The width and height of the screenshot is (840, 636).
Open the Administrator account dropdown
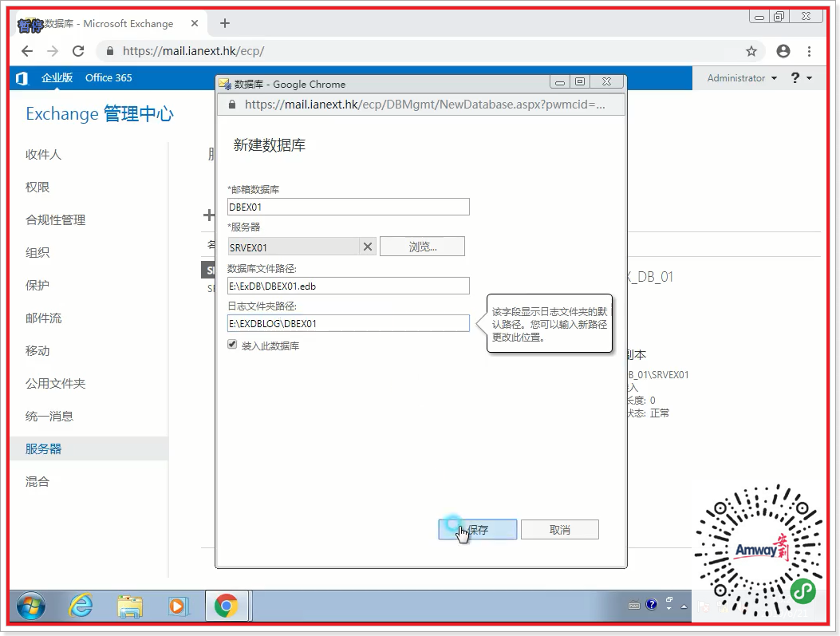(x=742, y=78)
